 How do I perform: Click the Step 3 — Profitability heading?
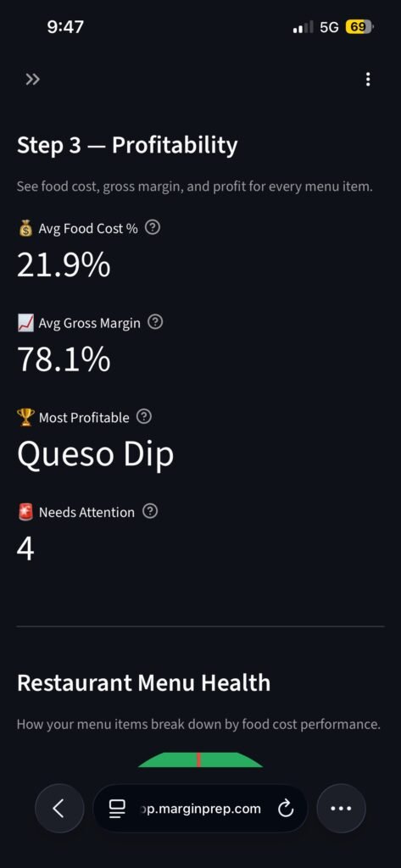tap(127, 146)
